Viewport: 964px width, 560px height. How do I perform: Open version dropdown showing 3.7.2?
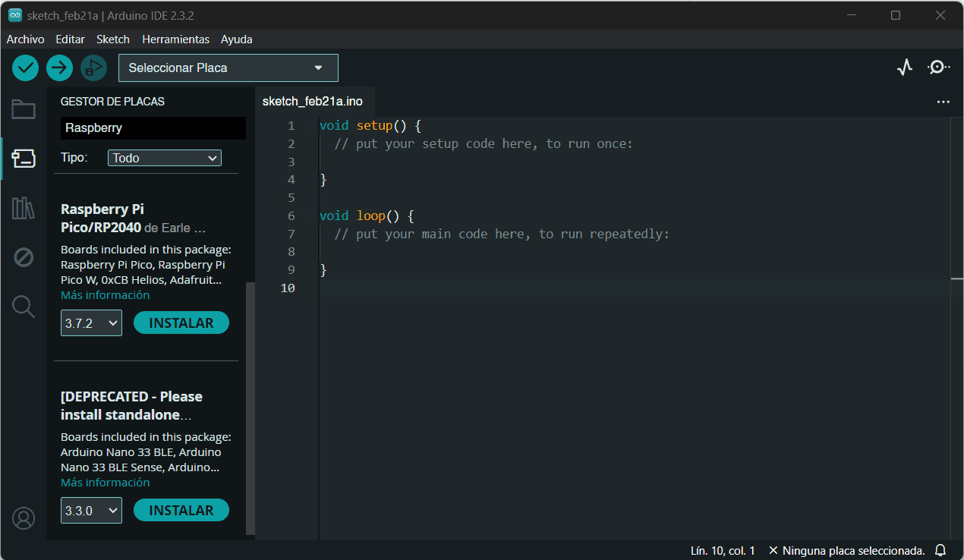click(x=91, y=323)
